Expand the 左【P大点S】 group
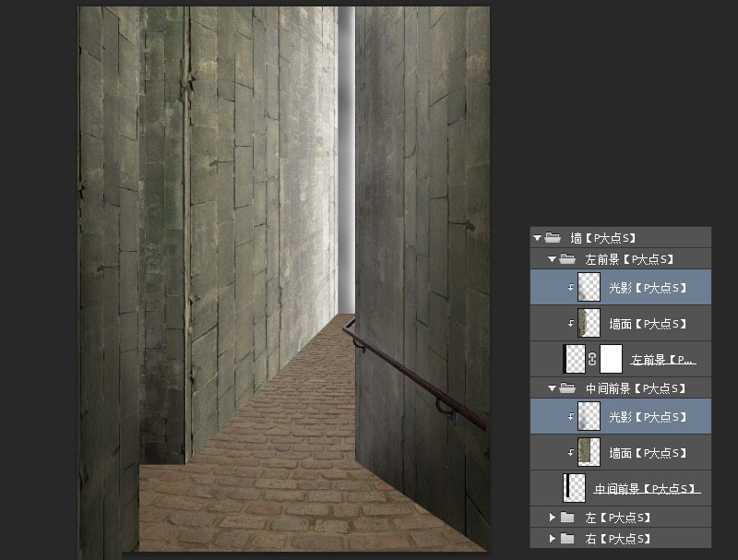 coord(553,518)
